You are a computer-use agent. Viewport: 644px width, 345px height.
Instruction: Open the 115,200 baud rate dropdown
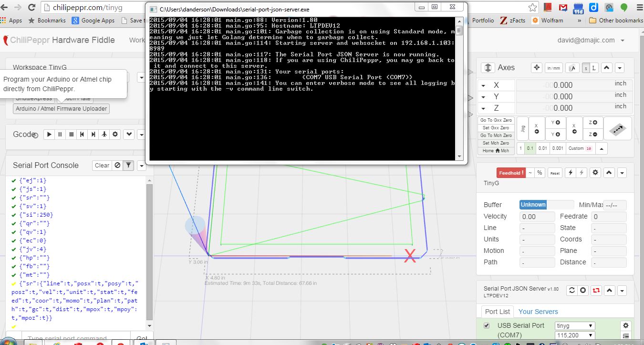[x=574, y=335]
